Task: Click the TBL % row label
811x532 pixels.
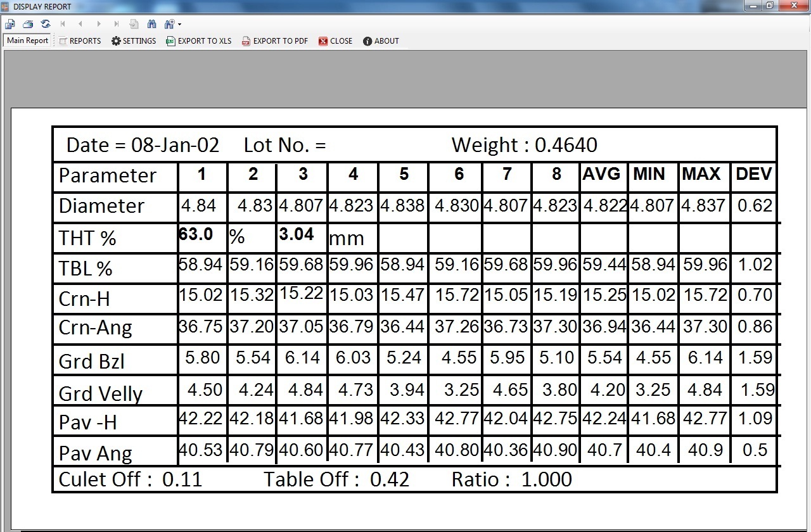Action: tap(86, 269)
